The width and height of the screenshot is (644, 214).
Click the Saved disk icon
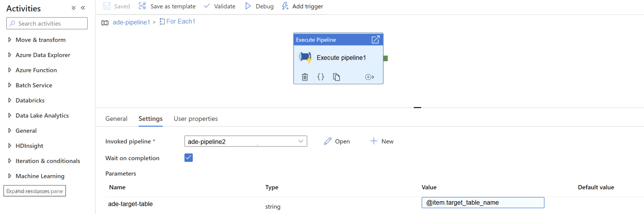[107, 6]
